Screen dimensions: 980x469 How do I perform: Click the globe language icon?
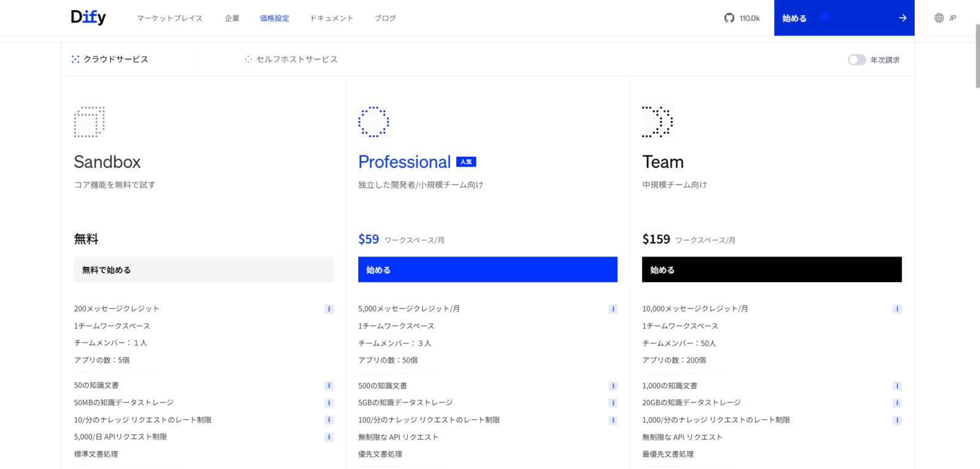pyautogui.click(x=939, y=18)
